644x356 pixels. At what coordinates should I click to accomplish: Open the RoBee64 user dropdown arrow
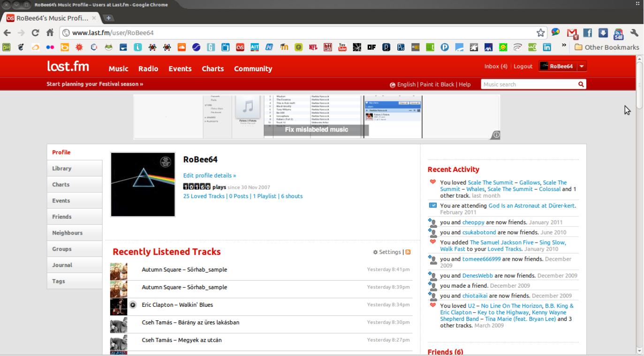[x=582, y=67]
